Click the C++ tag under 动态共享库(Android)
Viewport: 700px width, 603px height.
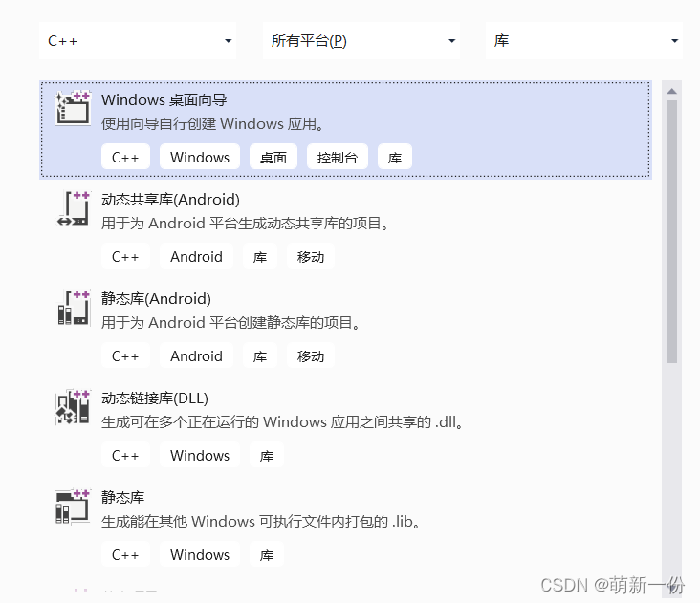pyautogui.click(x=125, y=256)
